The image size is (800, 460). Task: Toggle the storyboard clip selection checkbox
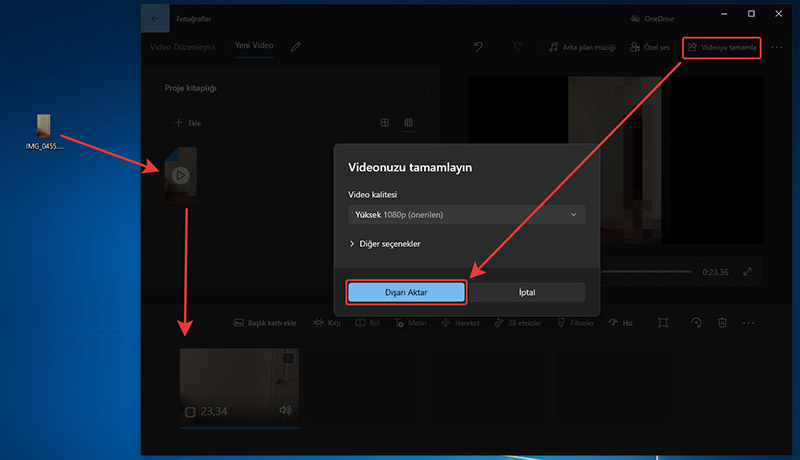pyautogui.click(x=190, y=411)
